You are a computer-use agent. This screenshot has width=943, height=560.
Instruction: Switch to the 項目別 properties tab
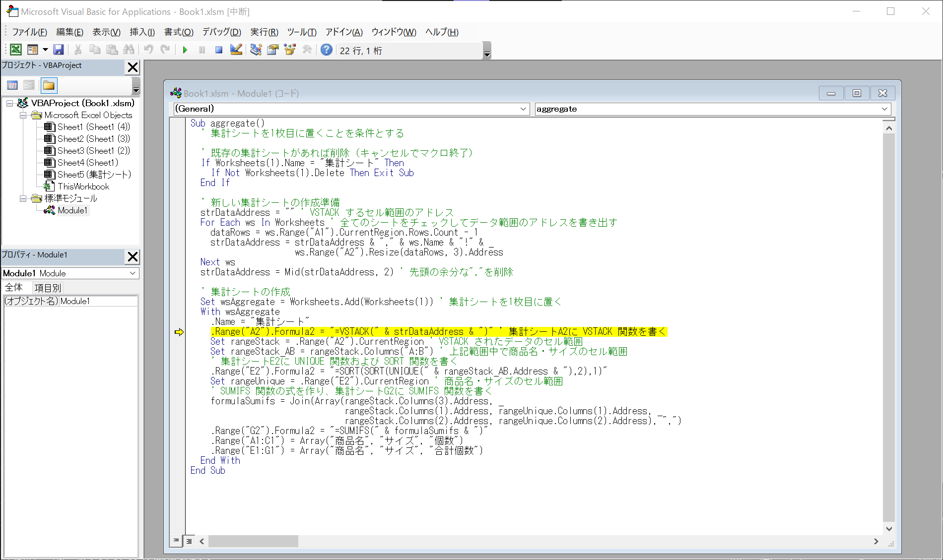48,288
